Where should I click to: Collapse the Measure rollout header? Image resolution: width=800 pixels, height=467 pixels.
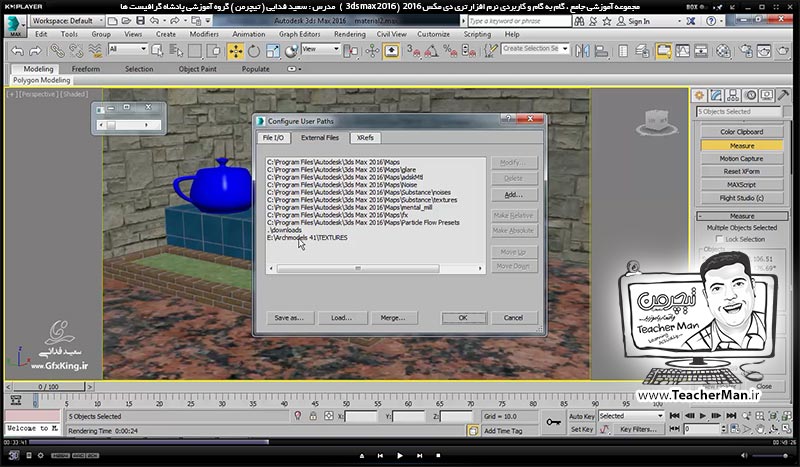pyautogui.click(x=742, y=216)
